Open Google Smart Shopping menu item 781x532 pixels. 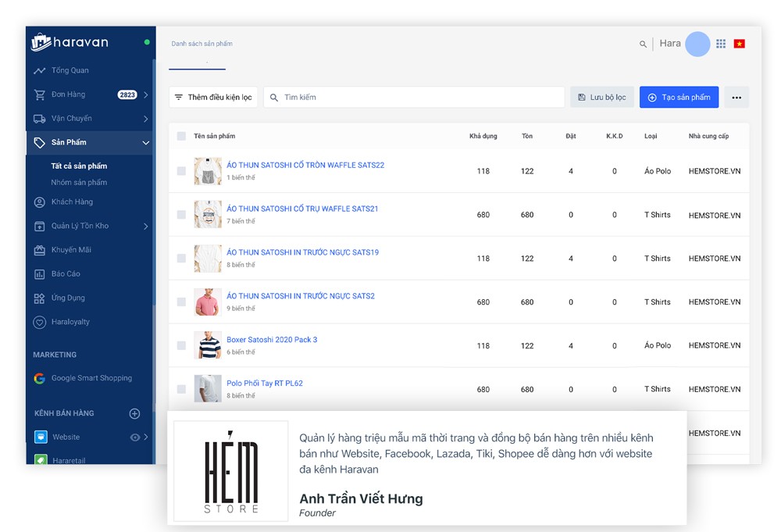point(91,378)
